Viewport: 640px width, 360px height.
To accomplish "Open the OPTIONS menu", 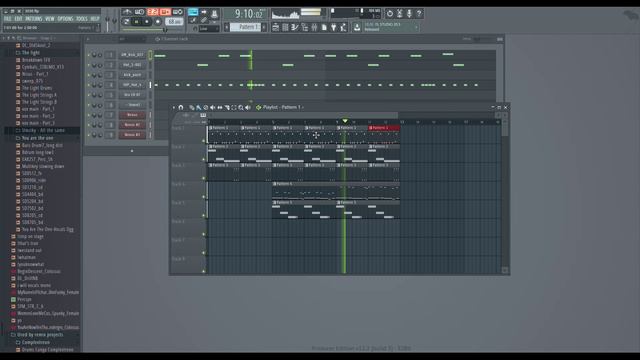I will click(65, 19).
